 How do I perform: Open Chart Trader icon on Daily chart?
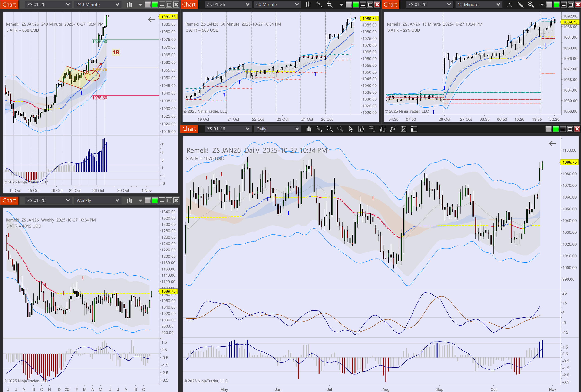(x=372, y=129)
